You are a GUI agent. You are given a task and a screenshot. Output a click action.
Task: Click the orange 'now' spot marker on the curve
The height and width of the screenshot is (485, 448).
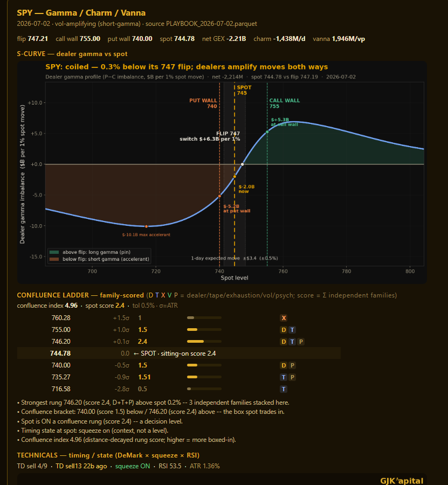pos(235,176)
